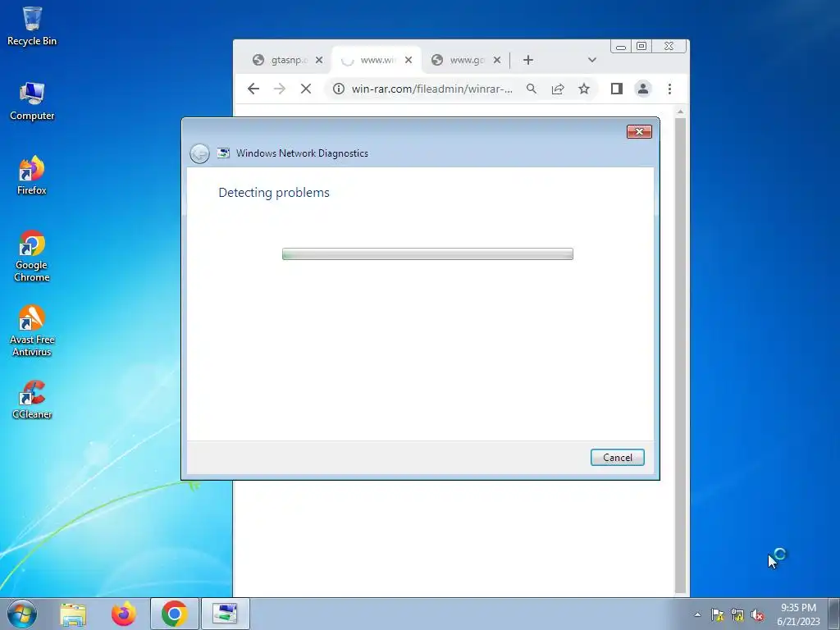Cancel the network diagnostics
Screen dimensions: 840x630
[x=618, y=458]
